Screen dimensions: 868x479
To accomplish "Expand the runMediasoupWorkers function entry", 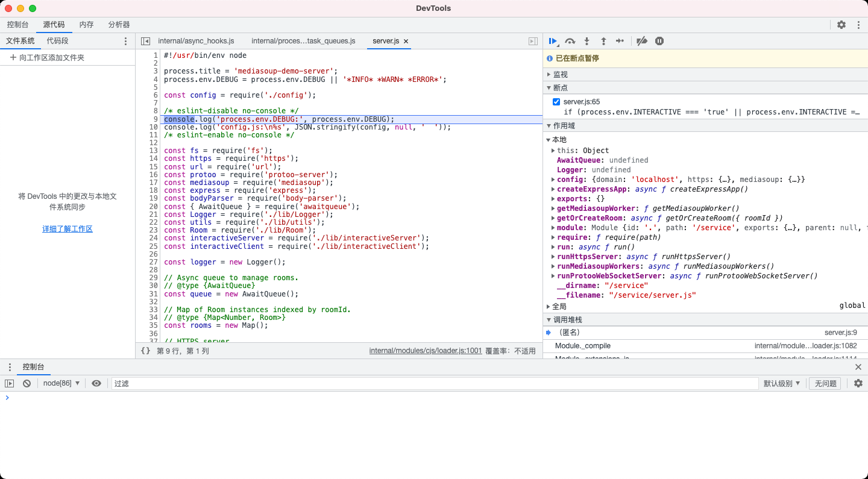I will pyautogui.click(x=553, y=266).
